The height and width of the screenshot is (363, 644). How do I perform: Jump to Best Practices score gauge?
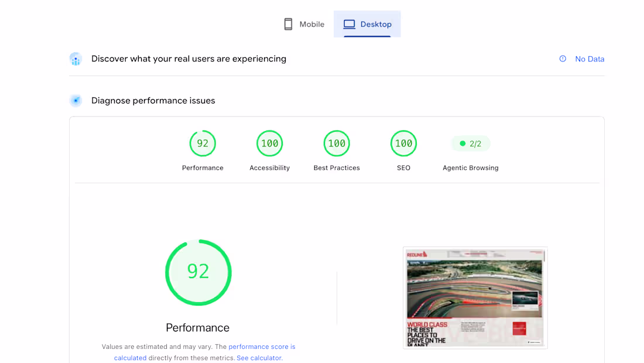tap(337, 143)
